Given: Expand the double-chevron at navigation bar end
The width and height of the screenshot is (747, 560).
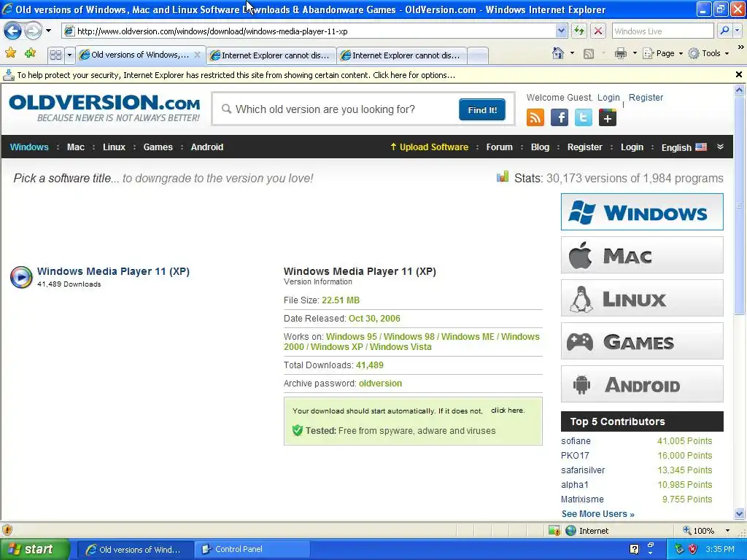Looking at the screenshot, I should [720, 147].
